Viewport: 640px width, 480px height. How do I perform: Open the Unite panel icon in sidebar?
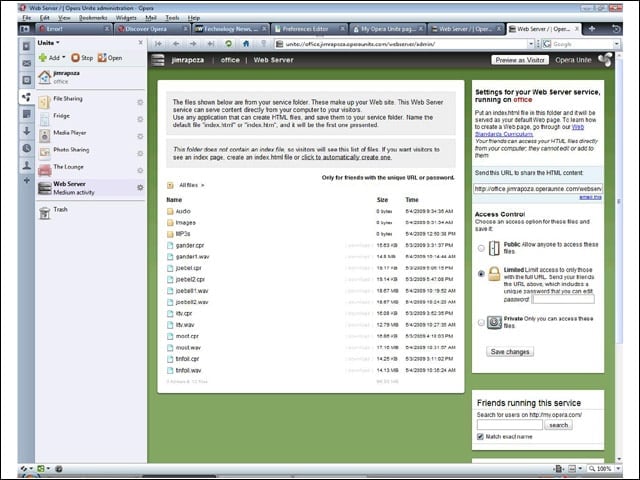[x=27, y=97]
